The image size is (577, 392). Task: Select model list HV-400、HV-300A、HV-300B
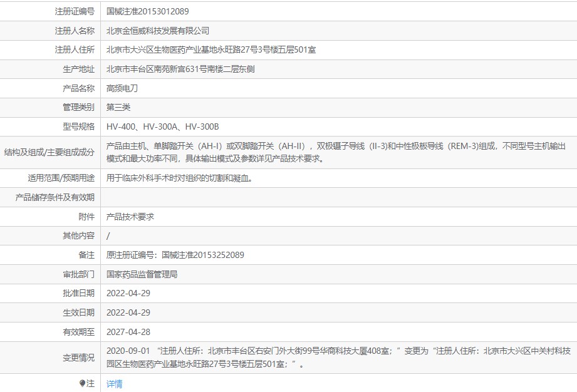click(x=163, y=126)
